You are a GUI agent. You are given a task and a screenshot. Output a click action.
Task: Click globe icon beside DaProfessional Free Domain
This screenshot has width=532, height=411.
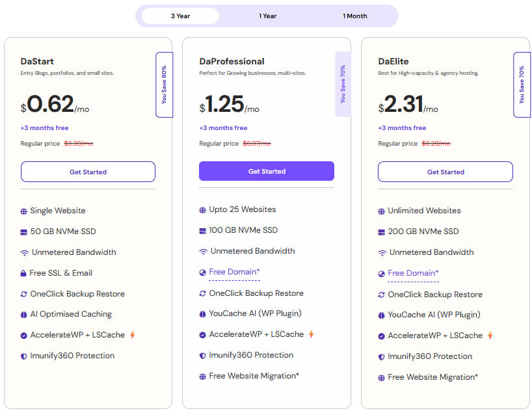coord(202,272)
